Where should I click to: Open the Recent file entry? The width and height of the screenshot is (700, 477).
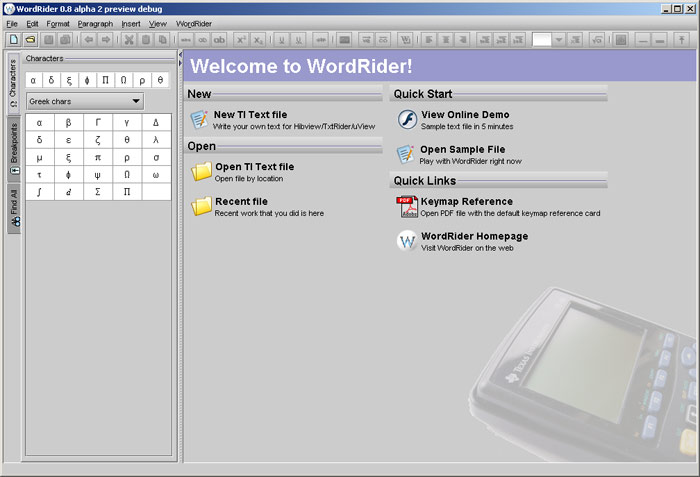tap(242, 201)
